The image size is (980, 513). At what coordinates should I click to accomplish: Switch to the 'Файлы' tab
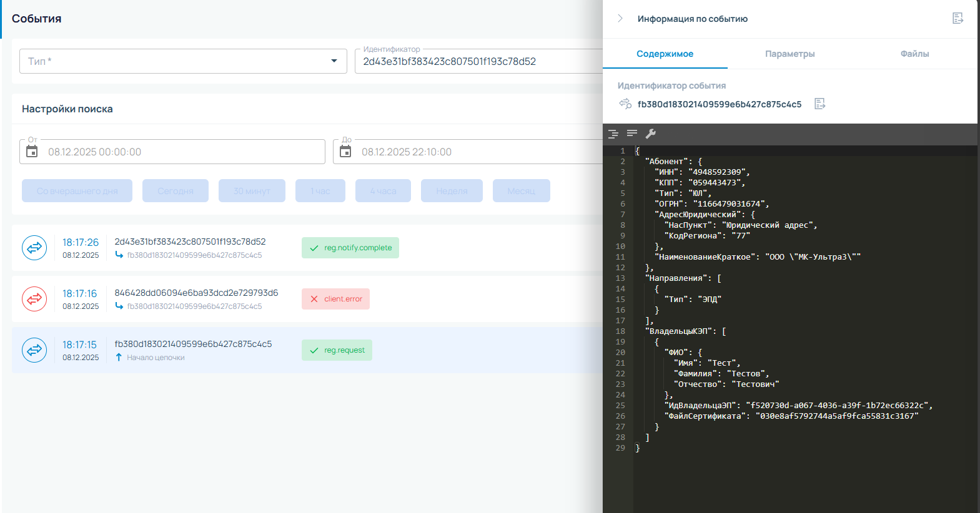point(914,54)
